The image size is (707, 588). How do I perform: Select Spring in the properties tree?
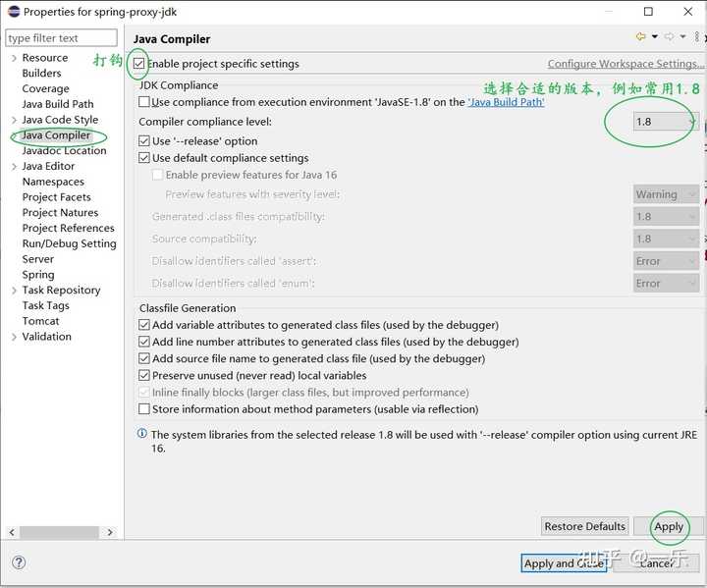pos(38,275)
